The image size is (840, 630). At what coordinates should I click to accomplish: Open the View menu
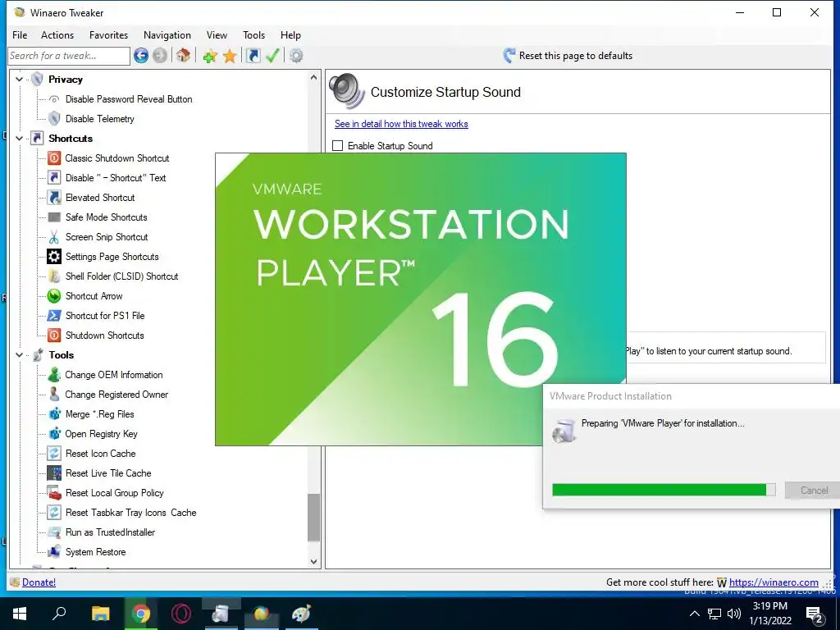[x=217, y=34]
